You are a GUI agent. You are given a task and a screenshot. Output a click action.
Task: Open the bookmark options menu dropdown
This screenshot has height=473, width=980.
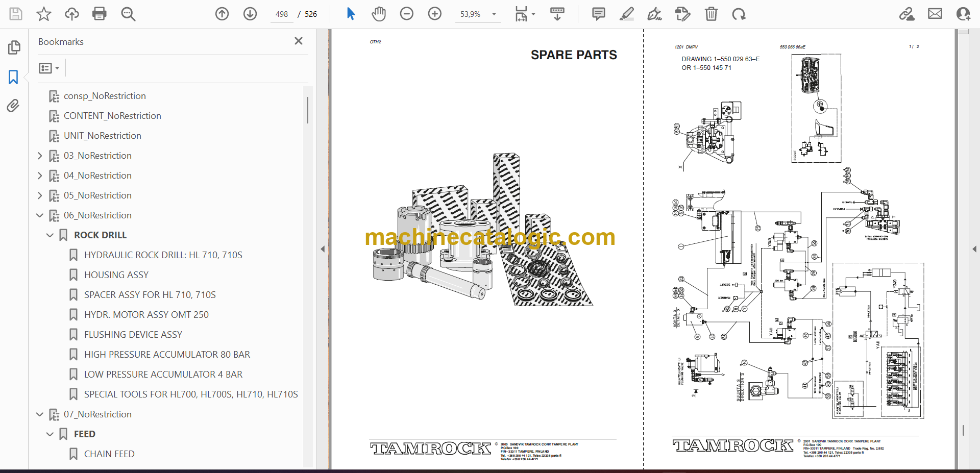coord(49,68)
